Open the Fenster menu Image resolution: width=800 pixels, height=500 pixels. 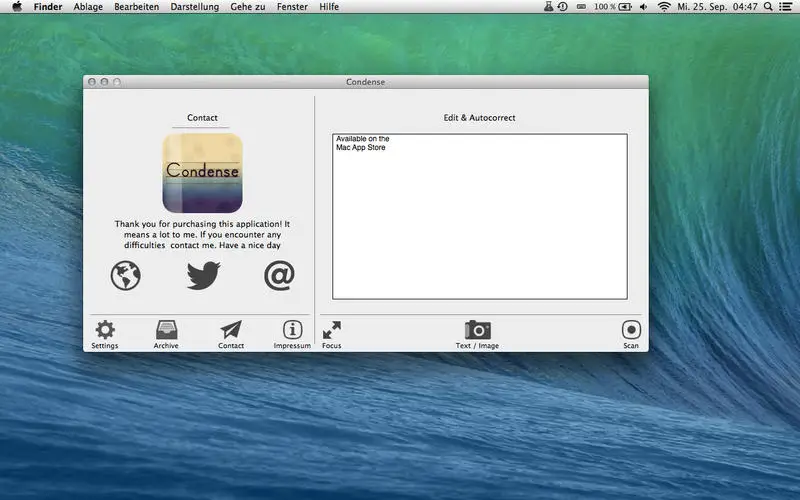pyautogui.click(x=292, y=7)
